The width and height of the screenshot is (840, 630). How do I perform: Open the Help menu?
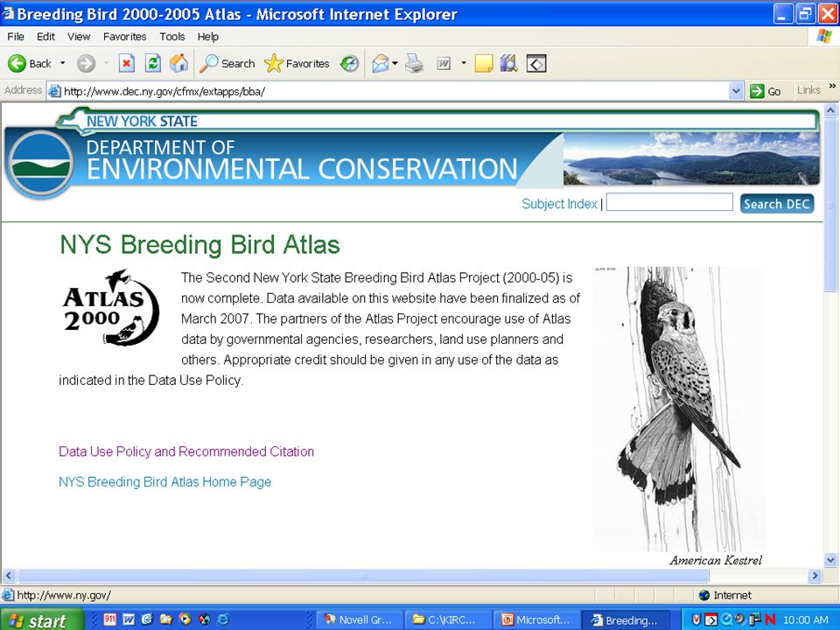point(208,37)
